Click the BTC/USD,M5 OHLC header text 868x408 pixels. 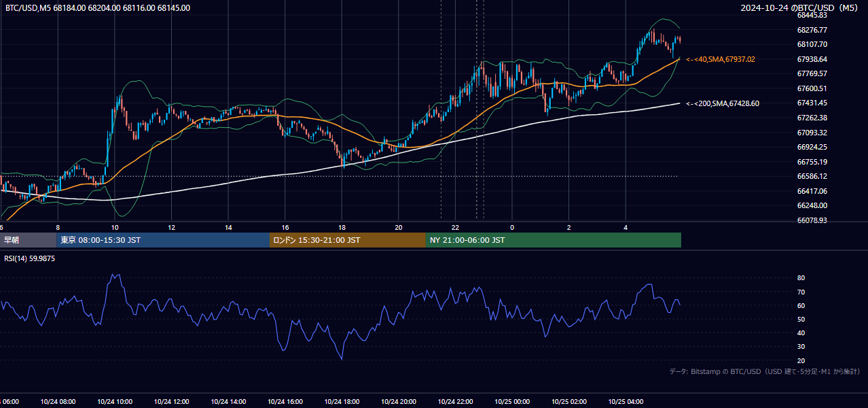pyautogui.click(x=98, y=8)
